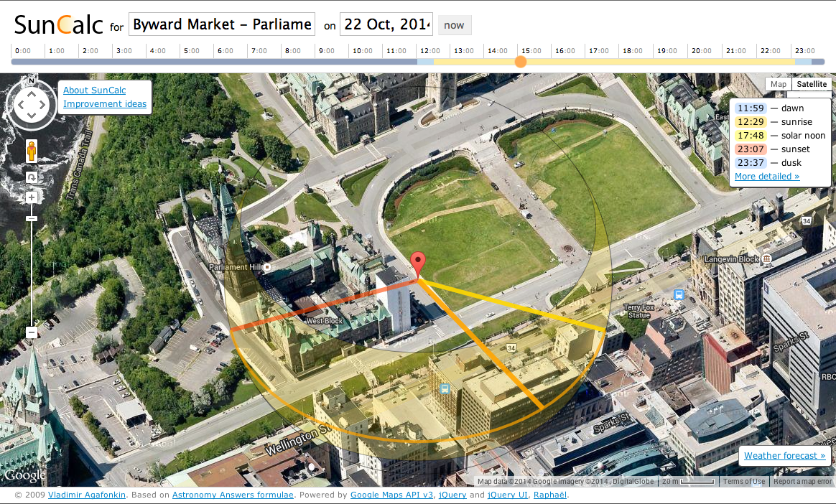Image resolution: width=836 pixels, height=504 pixels.
Task: Click the orange sun marker on the timeline
Action: point(520,62)
